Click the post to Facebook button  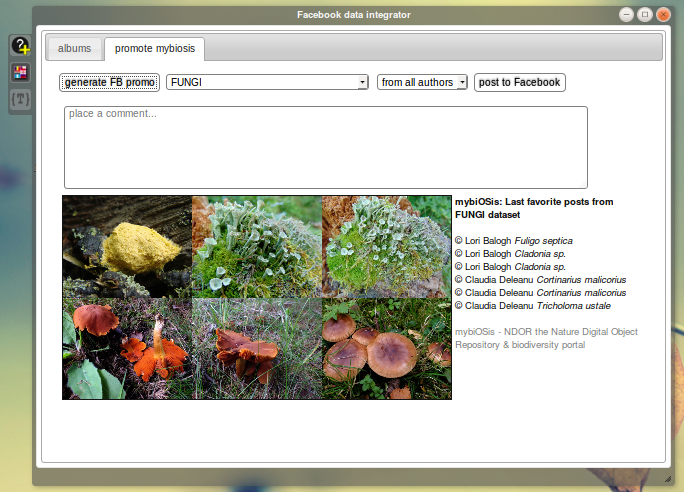click(519, 82)
